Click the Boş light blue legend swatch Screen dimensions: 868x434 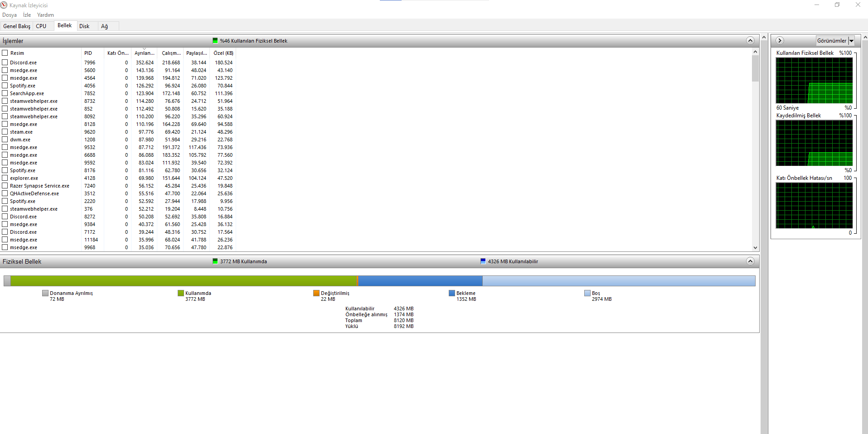point(587,293)
